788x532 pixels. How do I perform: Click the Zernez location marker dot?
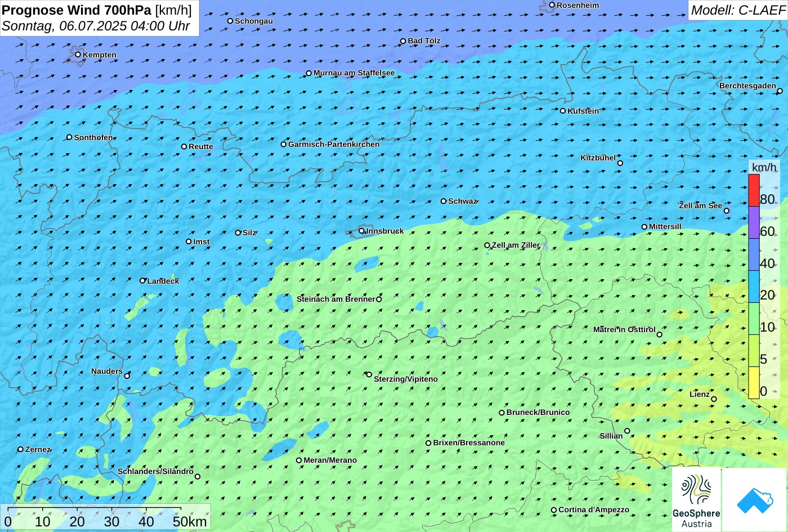21,449
